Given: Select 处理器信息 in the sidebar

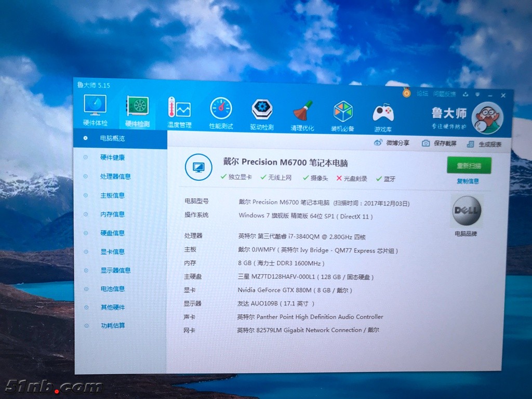Looking at the screenshot, I should click(115, 177).
